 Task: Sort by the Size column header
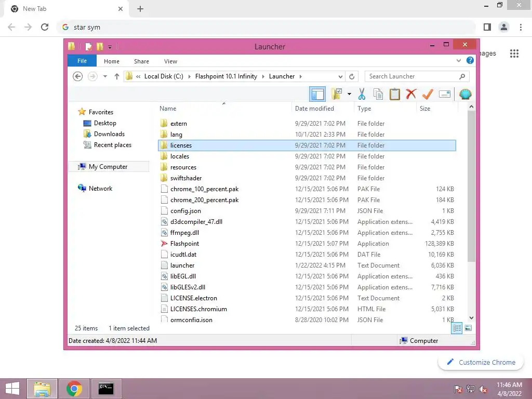coord(437,109)
